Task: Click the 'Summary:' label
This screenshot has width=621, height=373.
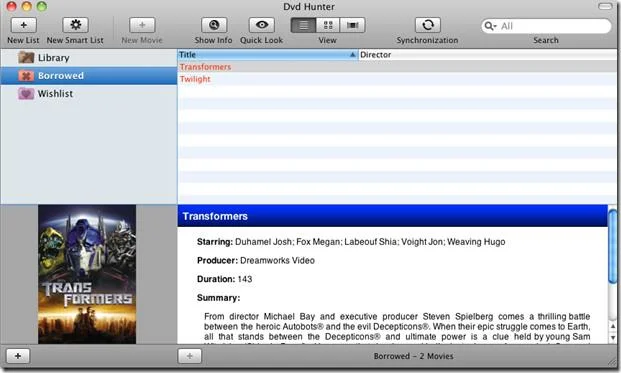Action: 218,298
